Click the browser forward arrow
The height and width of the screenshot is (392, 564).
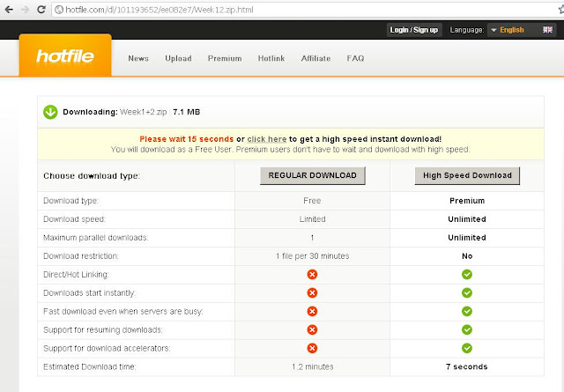click(26, 10)
